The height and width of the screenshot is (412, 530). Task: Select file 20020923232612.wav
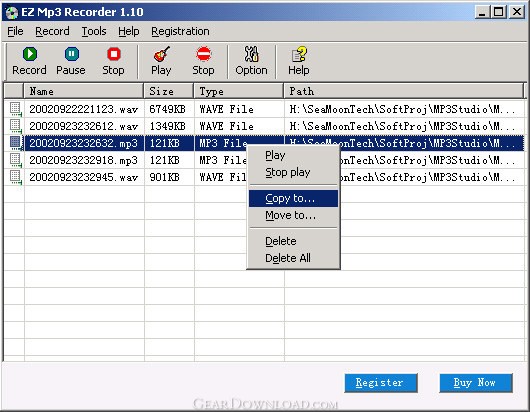tap(83, 126)
